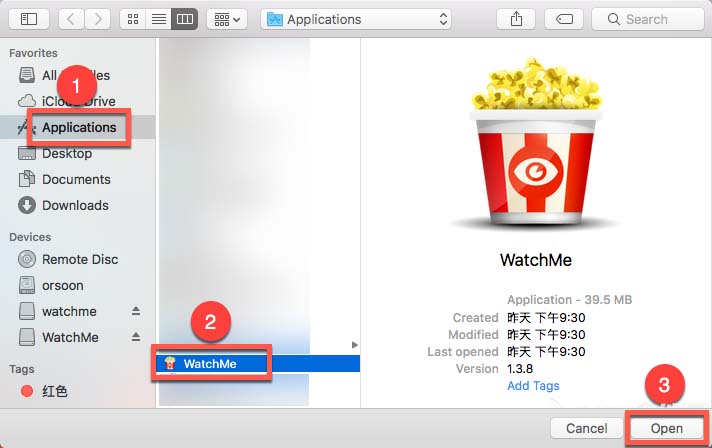The image size is (712, 448).
Task: Click the Documents pages icon
Action: click(x=27, y=179)
